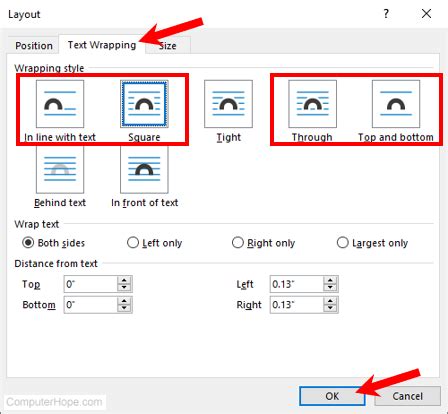Choose the Top and bottom wrapping icon

[396, 104]
